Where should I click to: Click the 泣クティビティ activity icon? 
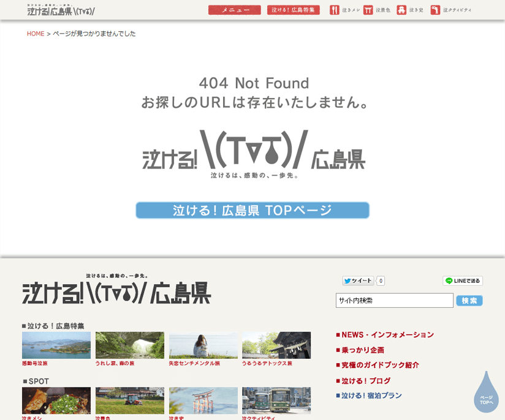pos(435,10)
